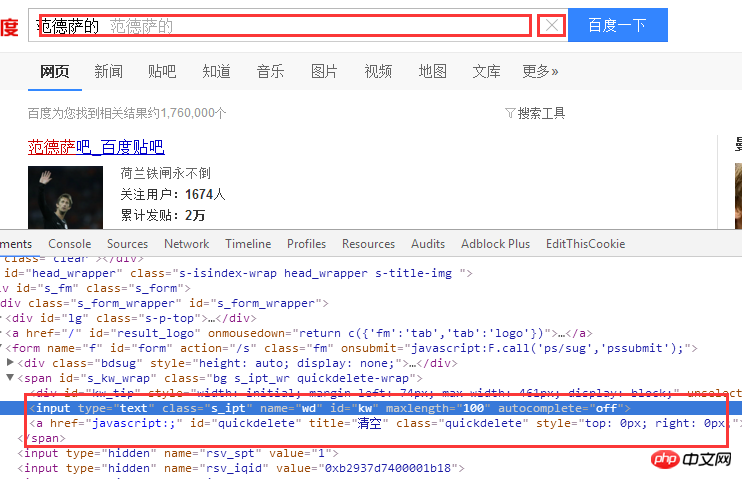Viewport: 742px width, 479px height.
Task: Open the 音乐 tab
Action: (270, 71)
